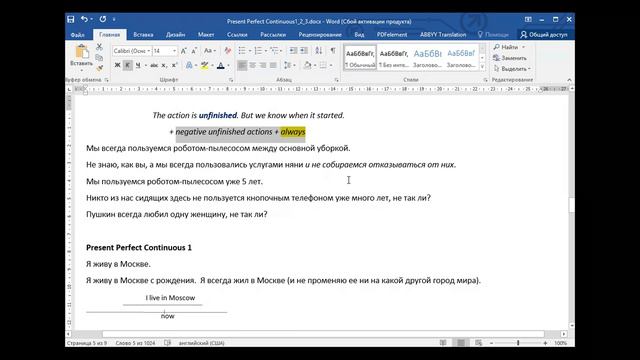Decrease the paragraph indent
Viewport: 640px width, 360px height.
293,51
